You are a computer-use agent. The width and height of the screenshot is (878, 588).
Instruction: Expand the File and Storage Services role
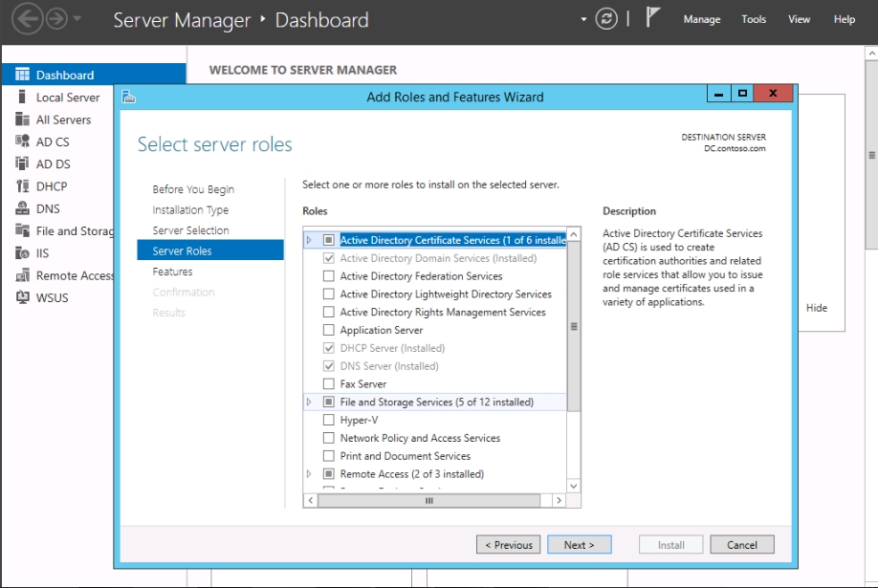(309, 403)
